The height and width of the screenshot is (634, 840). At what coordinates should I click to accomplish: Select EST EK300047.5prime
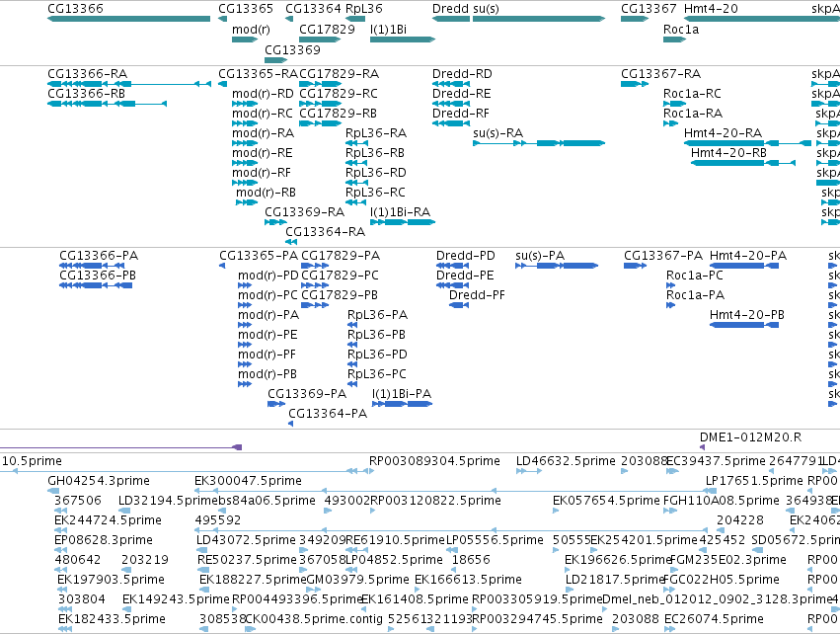coord(248,480)
